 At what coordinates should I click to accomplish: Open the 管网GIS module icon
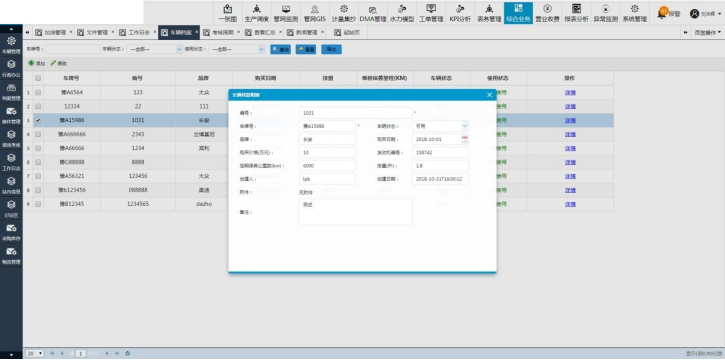pos(314,13)
